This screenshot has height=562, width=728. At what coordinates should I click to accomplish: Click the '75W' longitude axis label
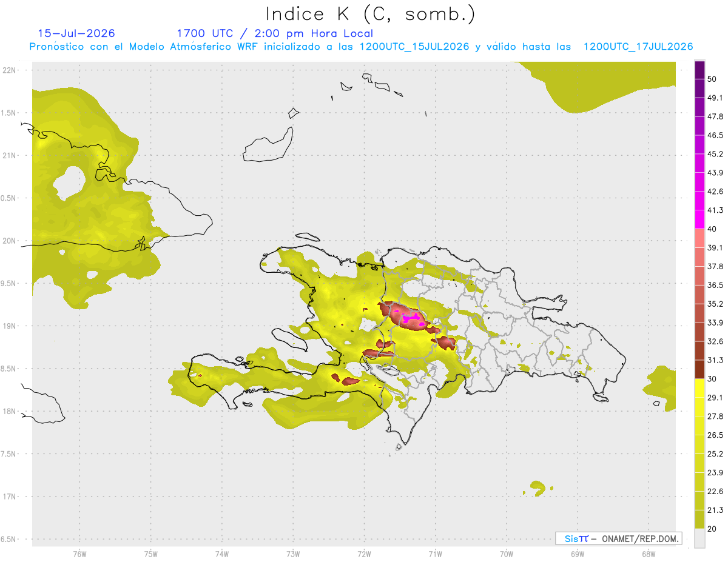(150, 554)
